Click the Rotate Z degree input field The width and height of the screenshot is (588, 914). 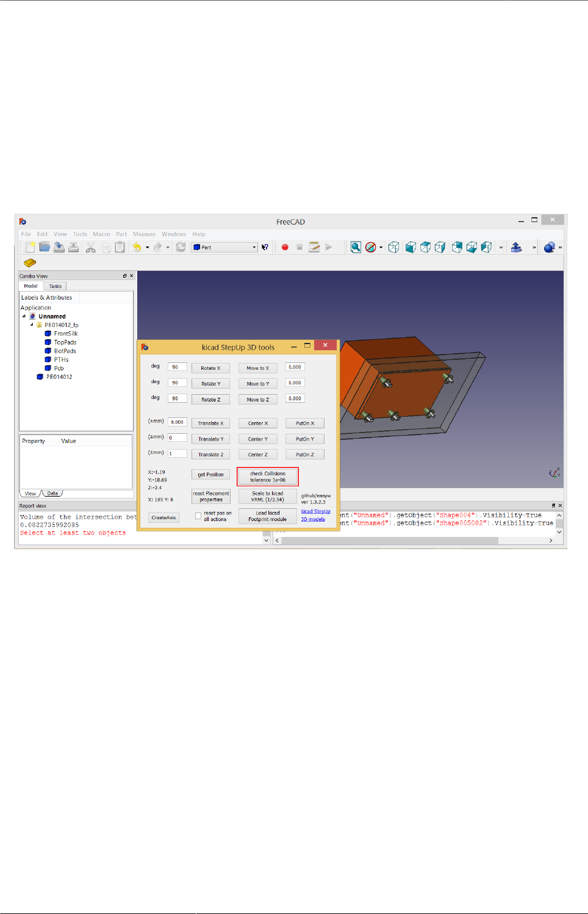coord(177,398)
